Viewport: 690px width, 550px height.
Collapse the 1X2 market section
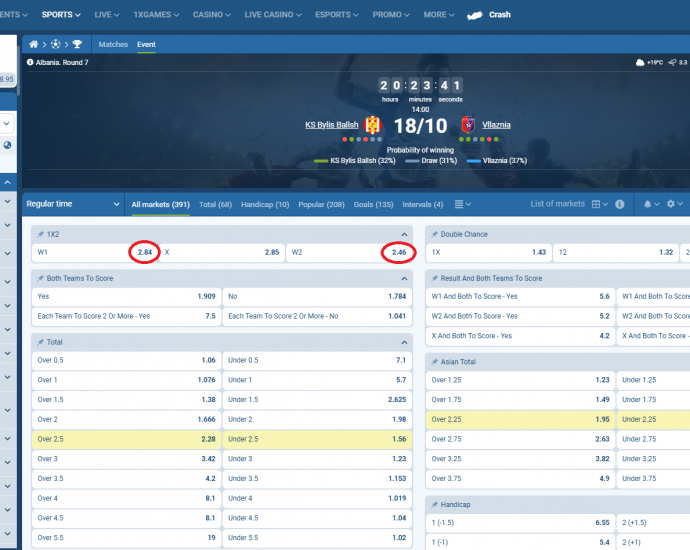coord(404,234)
